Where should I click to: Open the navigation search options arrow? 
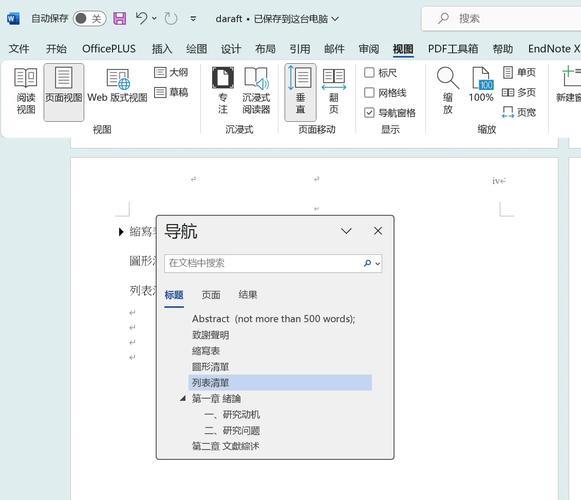(378, 264)
